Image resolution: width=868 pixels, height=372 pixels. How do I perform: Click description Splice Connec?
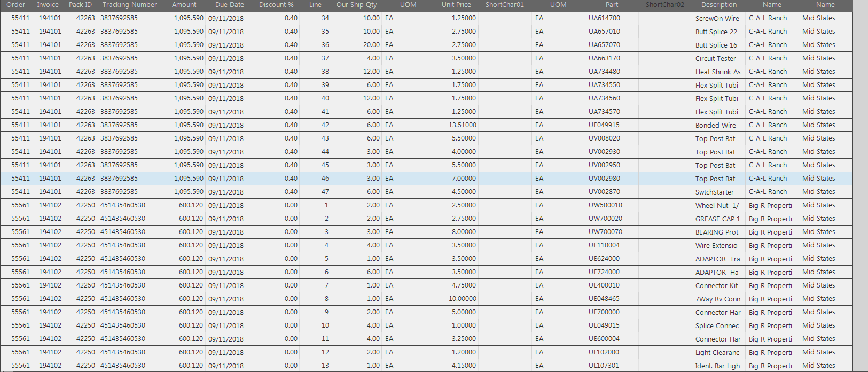(x=717, y=325)
